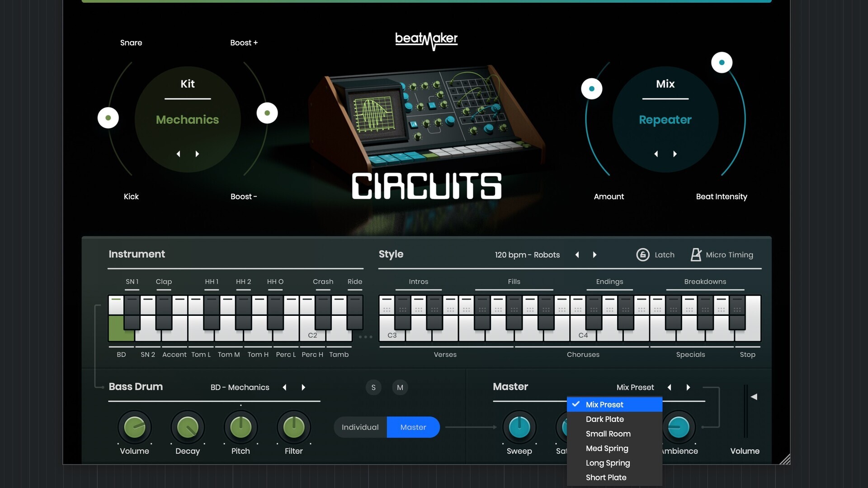Click the Choruses section label
The image size is (868, 488).
tap(583, 355)
